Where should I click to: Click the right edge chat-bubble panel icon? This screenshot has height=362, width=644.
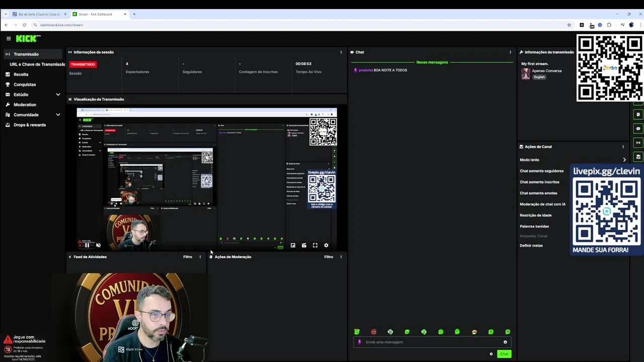638,129
